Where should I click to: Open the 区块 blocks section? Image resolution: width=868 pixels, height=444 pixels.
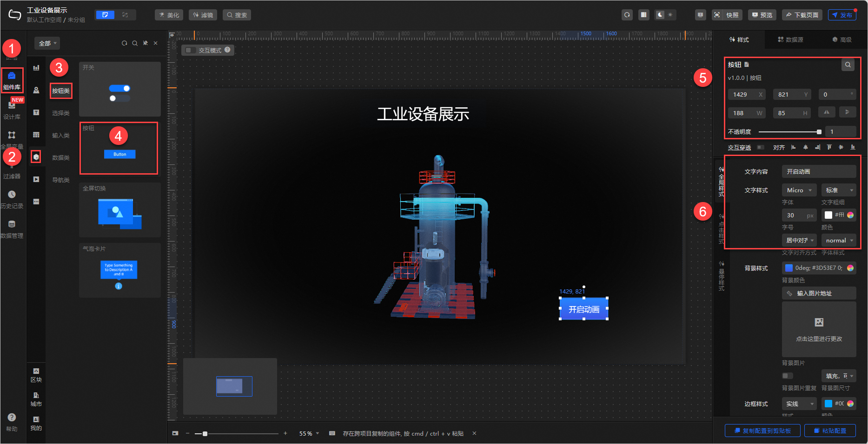36,375
